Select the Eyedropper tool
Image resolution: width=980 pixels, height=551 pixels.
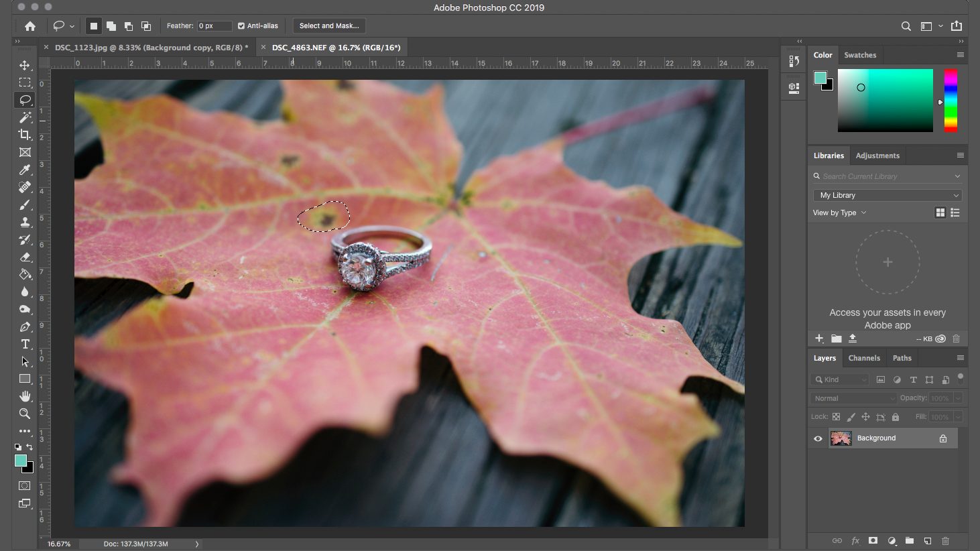coord(25,170)
